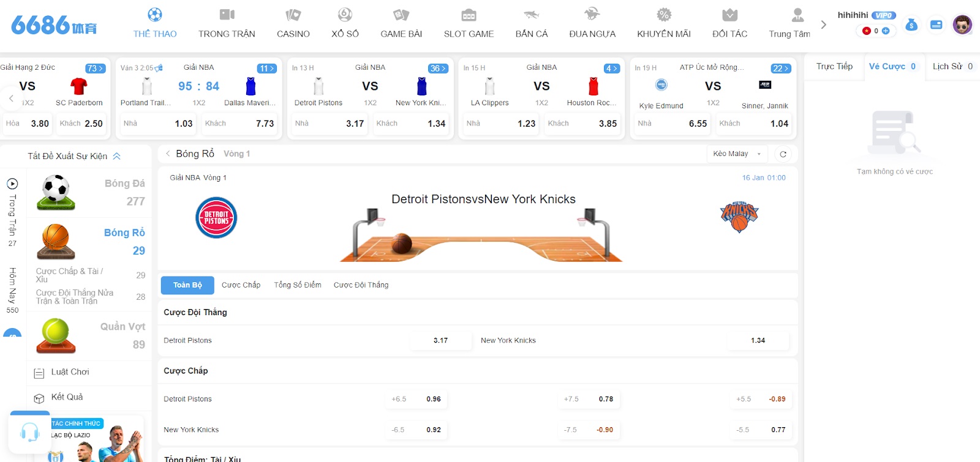Open the SLOT GAME section
980x462 pixels.
(x=469, y=23)
